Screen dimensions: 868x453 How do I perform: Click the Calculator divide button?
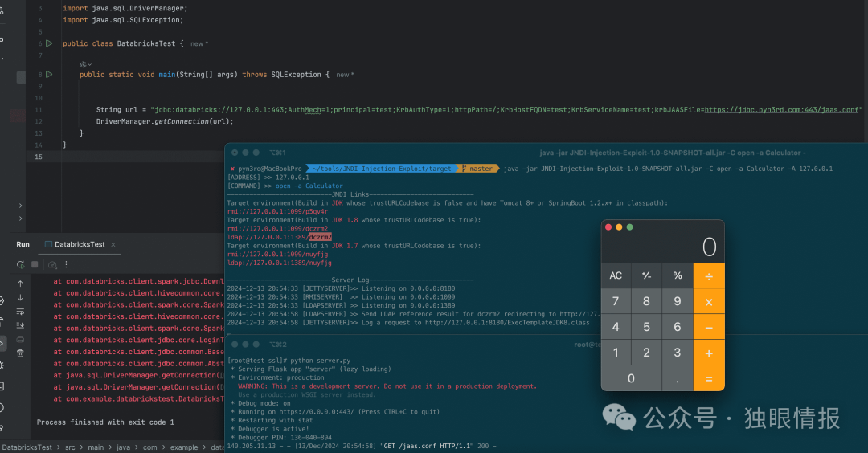[x=709, y=275]
